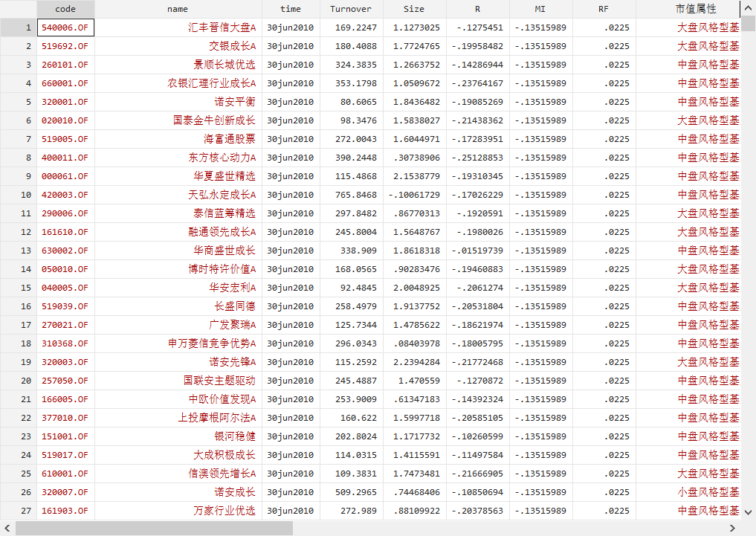Click Turnover value 80.6065

click(x=352, y=102)
